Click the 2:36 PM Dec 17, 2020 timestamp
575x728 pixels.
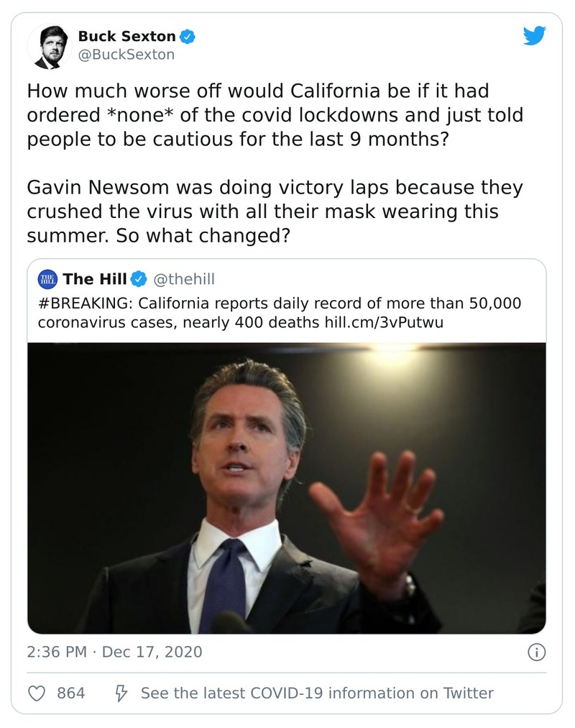pyautogui.click(x=114, y=652)
